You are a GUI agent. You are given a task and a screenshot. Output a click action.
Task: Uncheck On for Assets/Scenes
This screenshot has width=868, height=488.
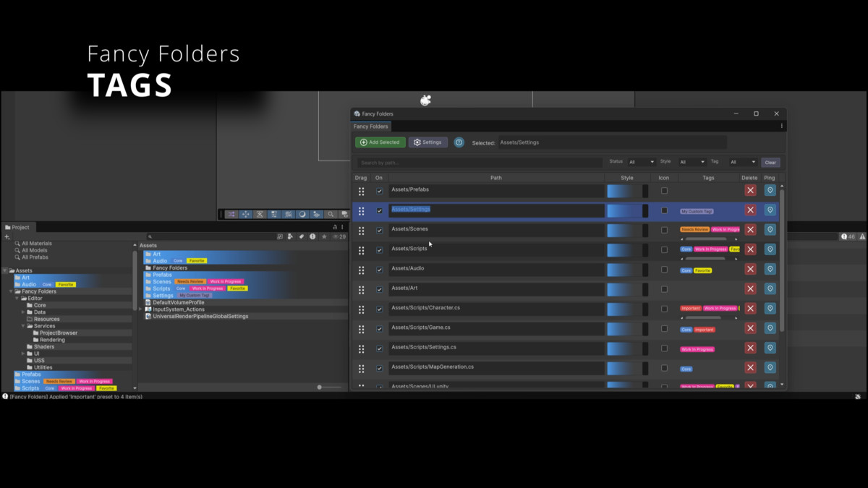[379, 231]
